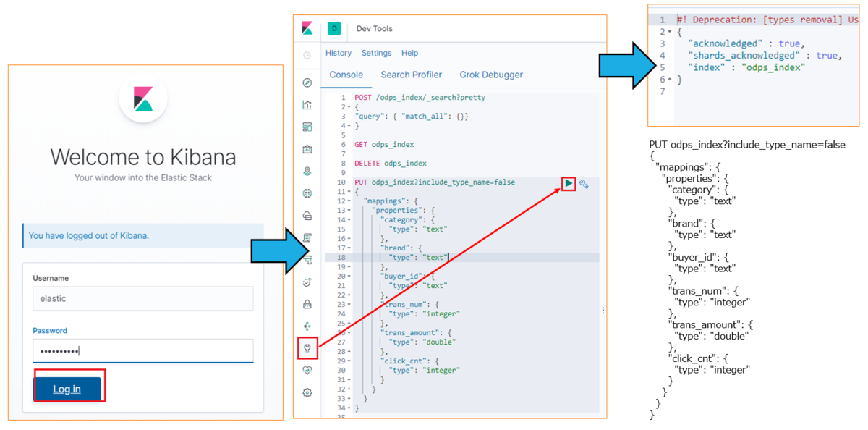Open Stack Monitoring from the heartbeat sidebar icon

pyautogui.click(x=307, y=371)
